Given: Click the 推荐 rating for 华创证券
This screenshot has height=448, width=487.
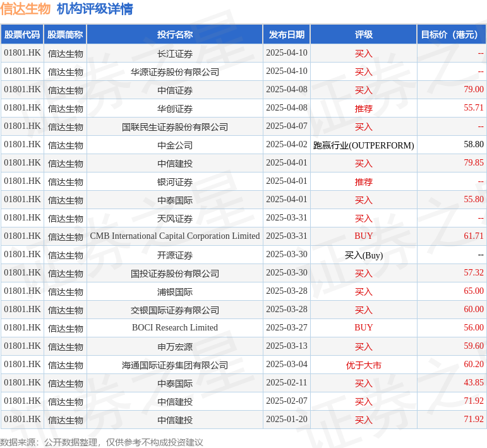Looking at the screenshot, I should [364, 109].
